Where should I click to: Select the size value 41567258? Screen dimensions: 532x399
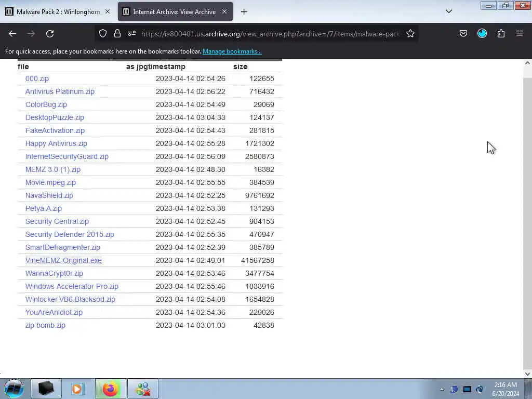click(x=258, y=261)
